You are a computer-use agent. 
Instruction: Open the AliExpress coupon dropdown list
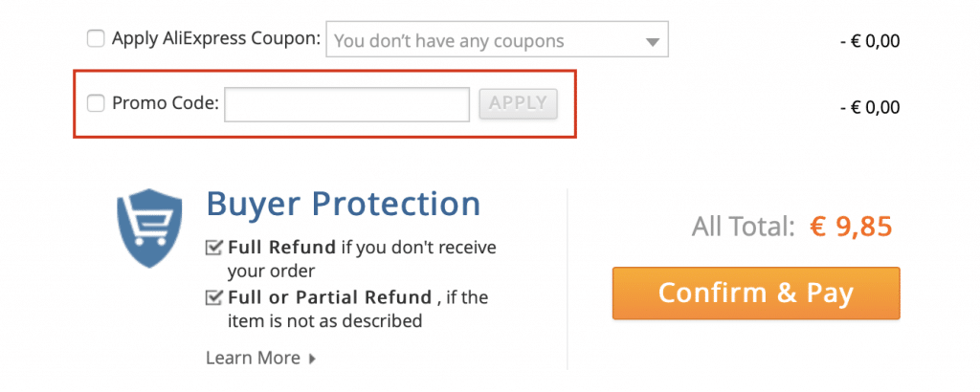[x=497, y=38]
